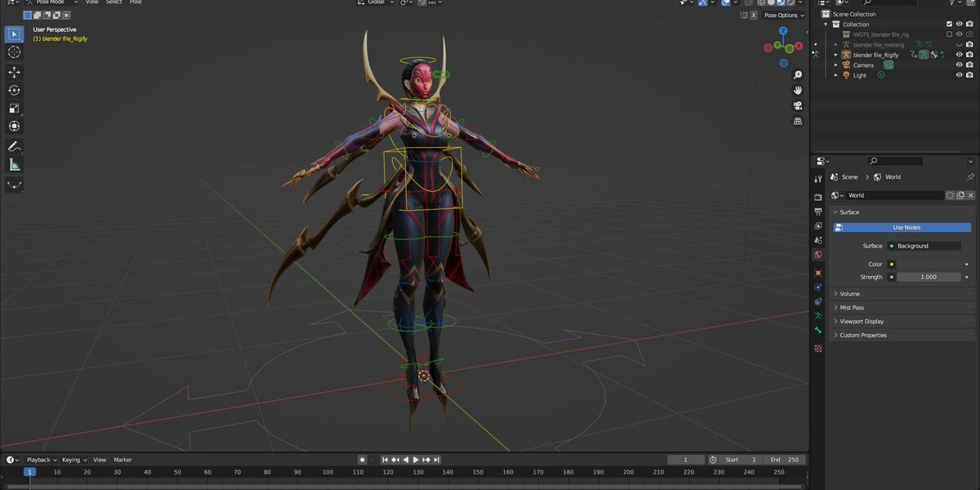The width and height of the screenshot is (980, 490).
Task: Activate the Cursor tool
Action: [14, 52]
